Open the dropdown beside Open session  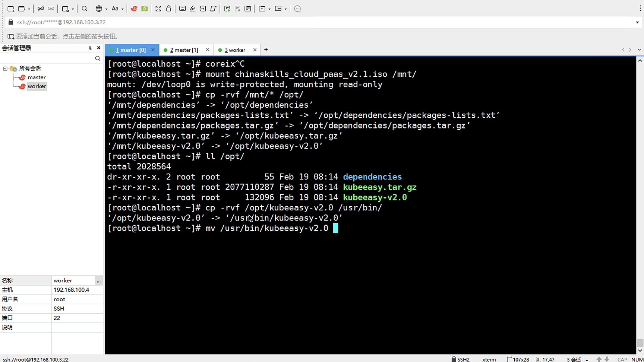pos(29,9)
